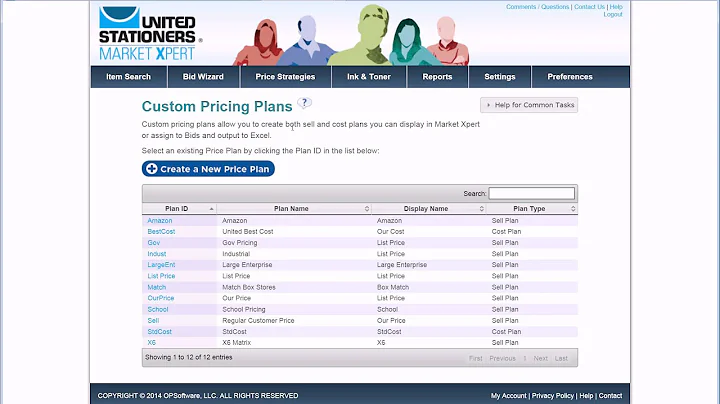Click plan name 'Industrial'
This screenshot has height=404, width=720.
(x=236, y=254)
